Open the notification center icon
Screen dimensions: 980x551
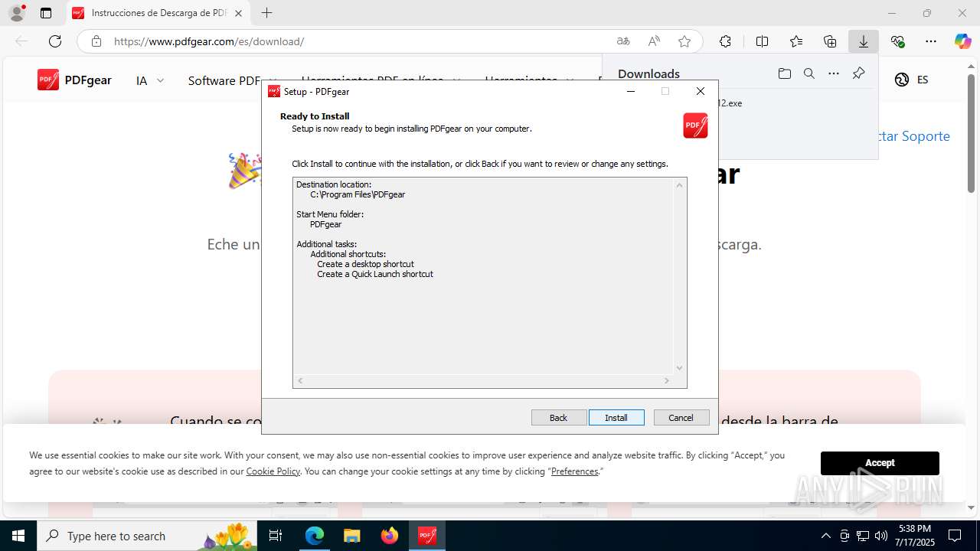[x=955, y=536]
